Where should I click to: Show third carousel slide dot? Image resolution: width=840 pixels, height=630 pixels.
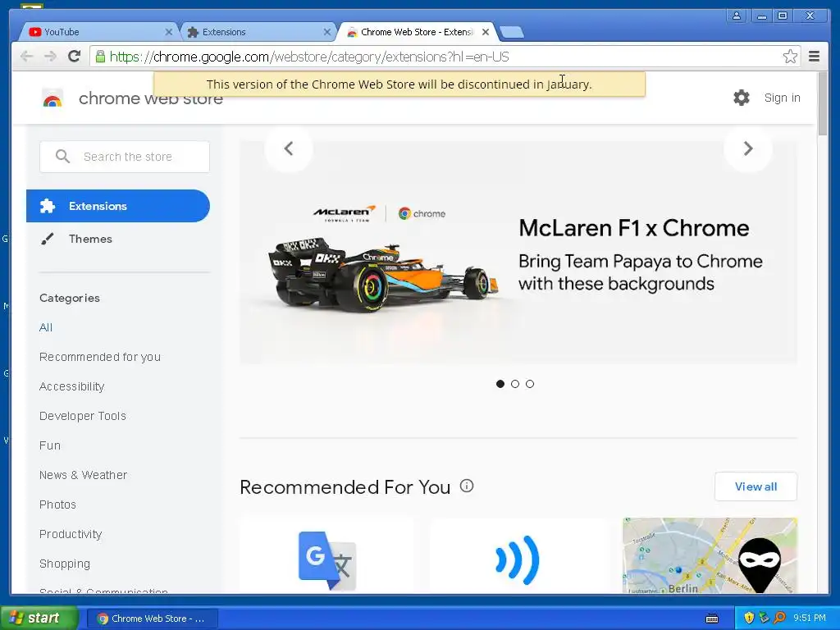point(530,384)
